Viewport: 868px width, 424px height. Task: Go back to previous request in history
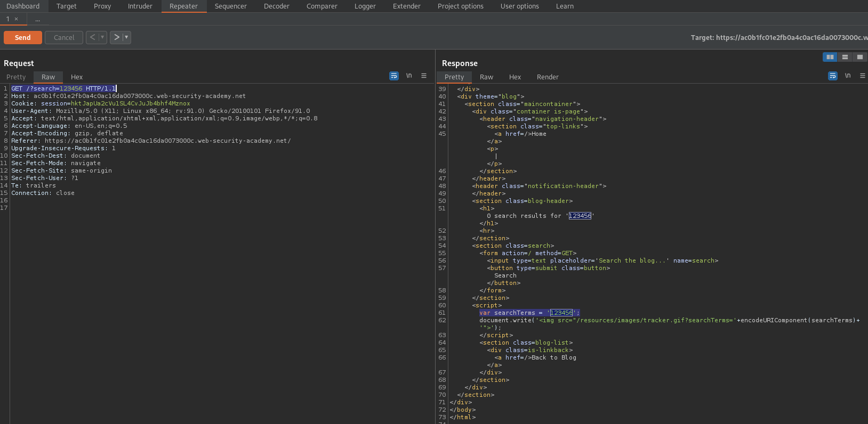[93, 37]
